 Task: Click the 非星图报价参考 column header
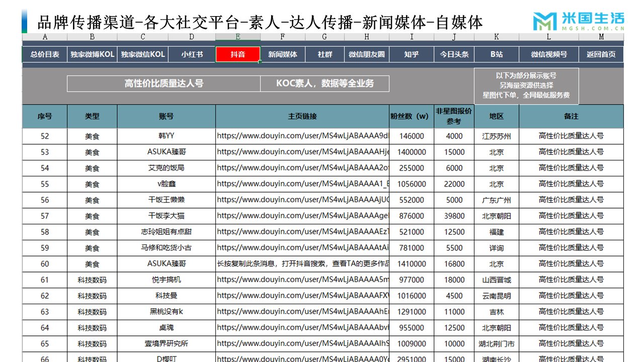pos(454,116)
